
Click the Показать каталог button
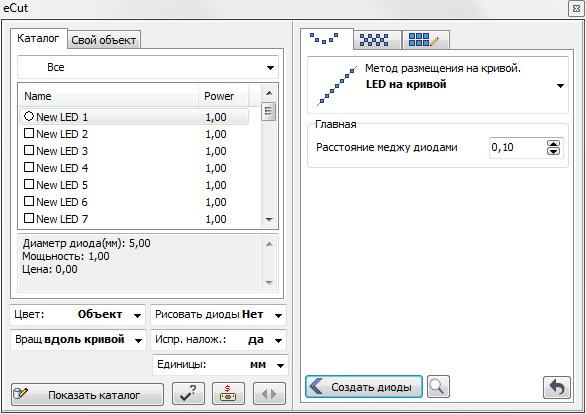pyautogui.click(x=87, y=394)
